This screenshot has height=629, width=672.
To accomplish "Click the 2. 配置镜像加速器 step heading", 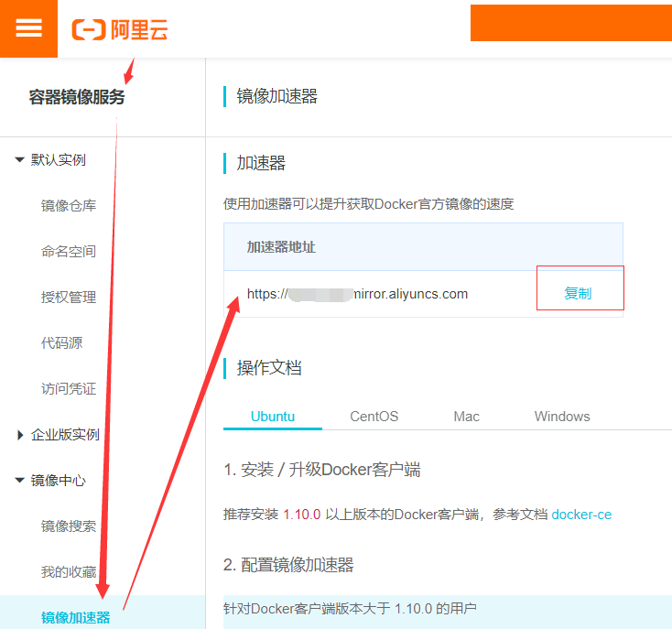I will coord(288,565).
